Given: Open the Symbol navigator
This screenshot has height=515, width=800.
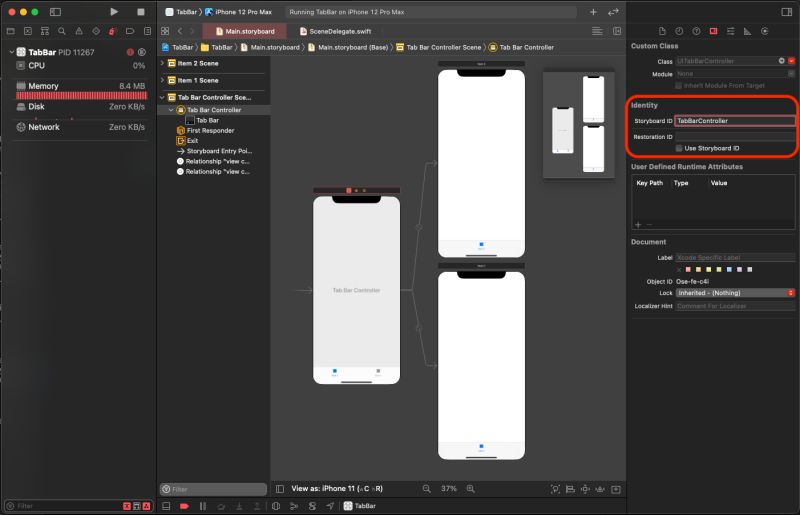Looking at the screenshot, I should (x=45, y=31).
